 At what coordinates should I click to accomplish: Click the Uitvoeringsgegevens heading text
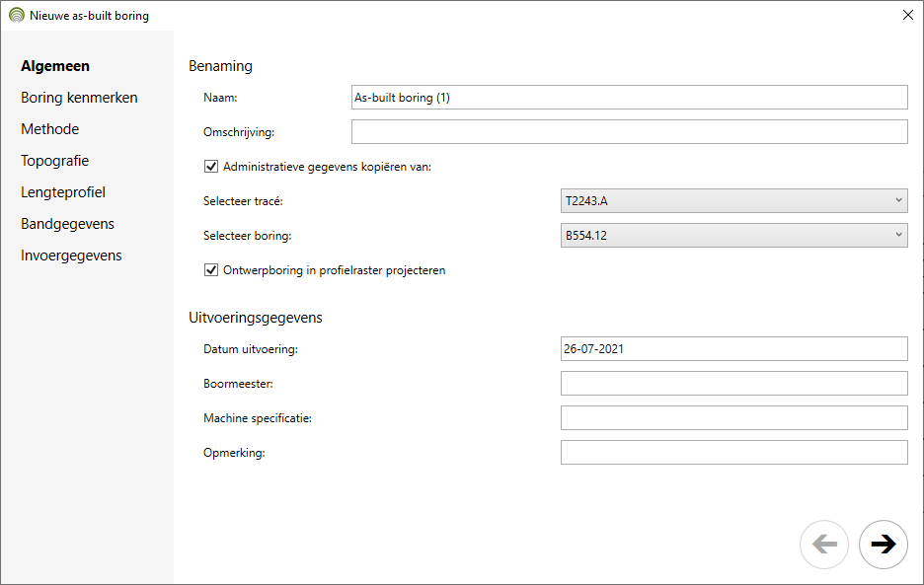click(255, 318)
